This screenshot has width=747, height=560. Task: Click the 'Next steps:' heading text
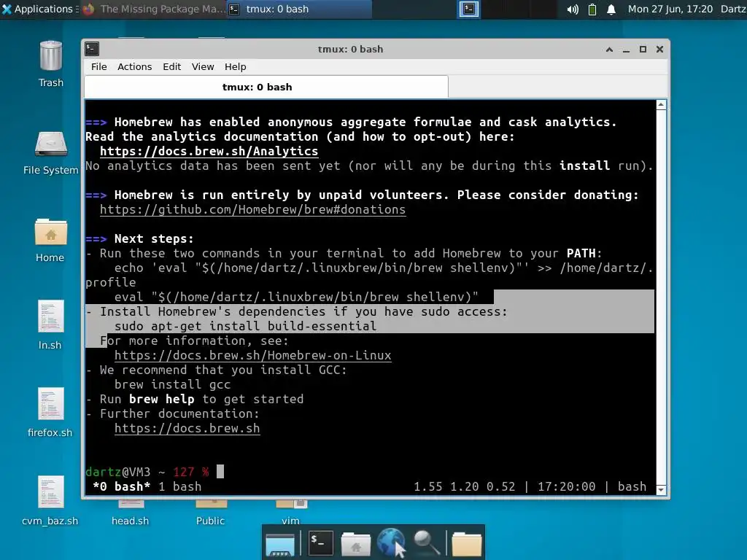tap(154, 239)
